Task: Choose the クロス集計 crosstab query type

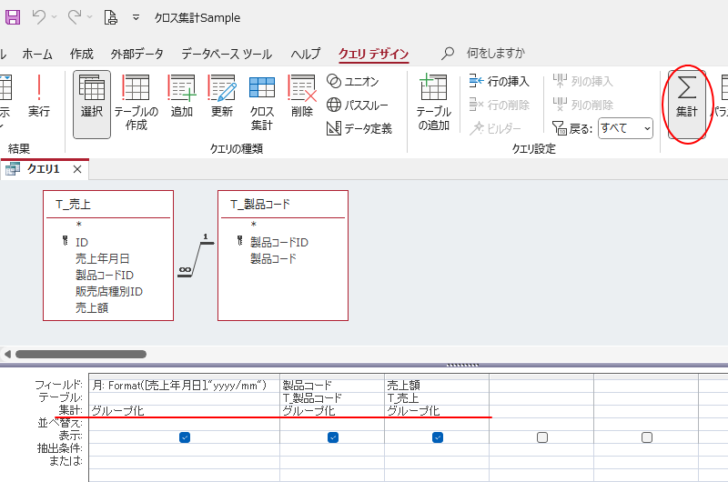Action: pos(262,103)
